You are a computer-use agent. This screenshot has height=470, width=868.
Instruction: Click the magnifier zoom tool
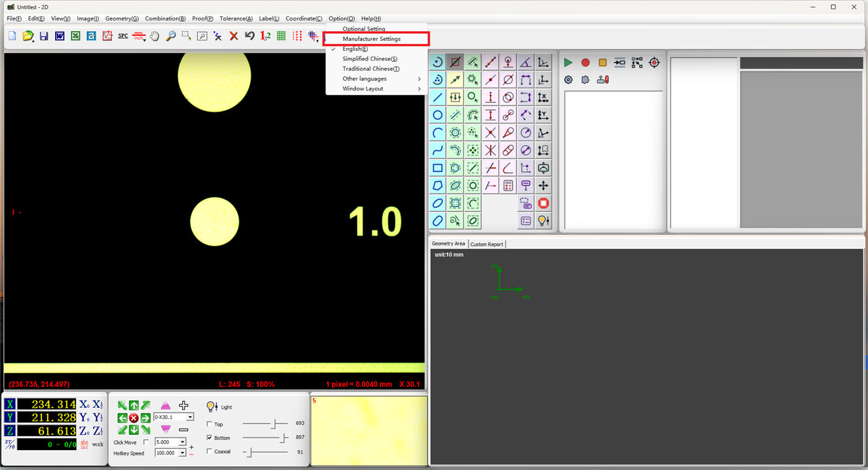point(170,36)
